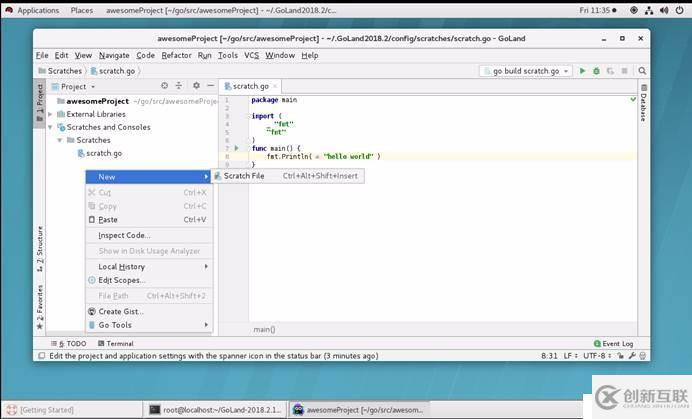
Task: Open the Refactor menu
Action: coord(177,55)
